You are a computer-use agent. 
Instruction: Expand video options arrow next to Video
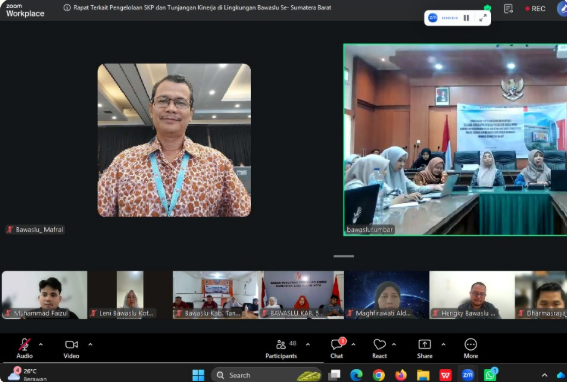(90, 344)
